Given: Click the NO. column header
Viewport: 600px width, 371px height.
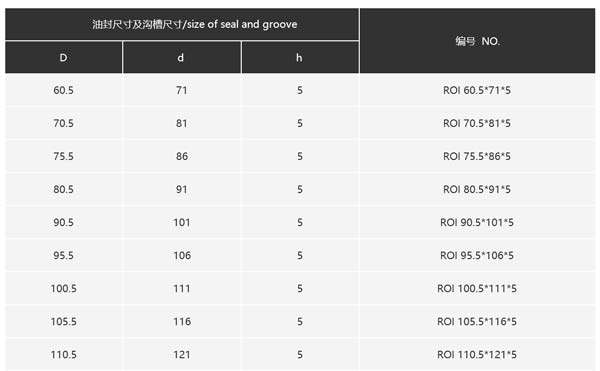Looking at the screenshot, I should click(478, 41).
